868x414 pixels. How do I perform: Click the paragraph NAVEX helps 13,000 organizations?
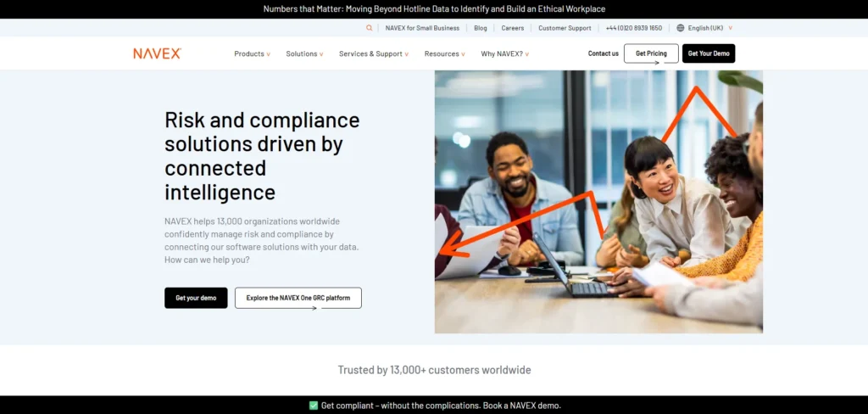pos(261,241)
